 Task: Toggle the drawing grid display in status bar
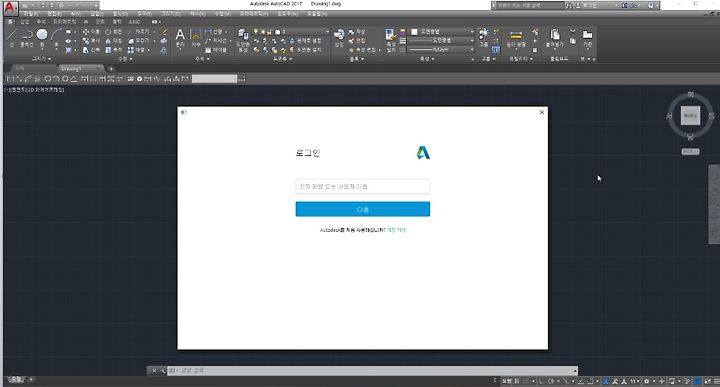coord(517,381)
